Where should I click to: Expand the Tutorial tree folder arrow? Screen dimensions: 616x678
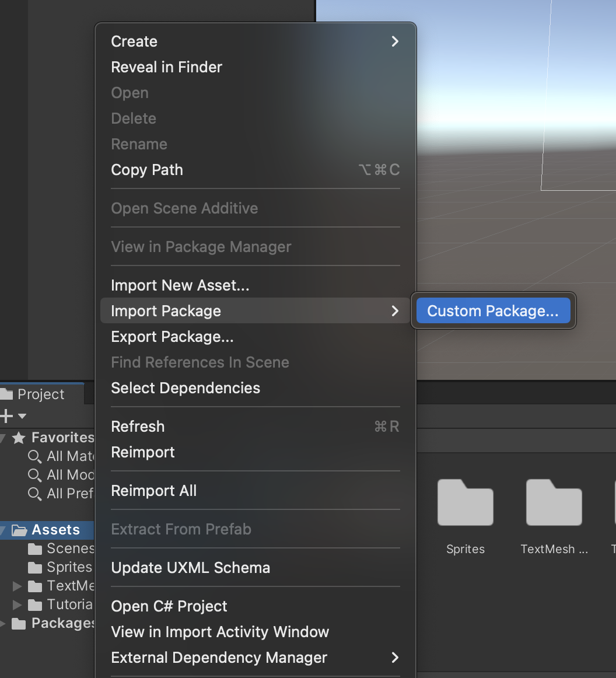17,605
